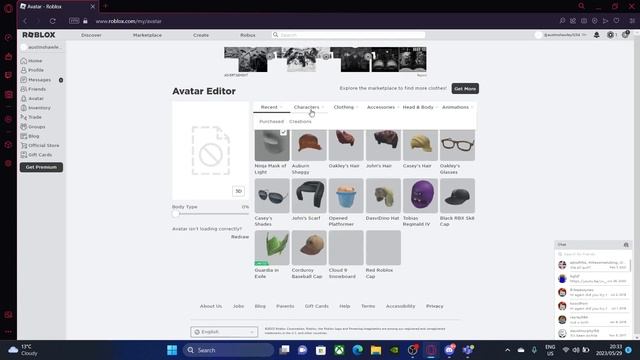Viewport: 640px width, 360px height.
Task: Go back with the browser back arrow
Action: point(25,21)
